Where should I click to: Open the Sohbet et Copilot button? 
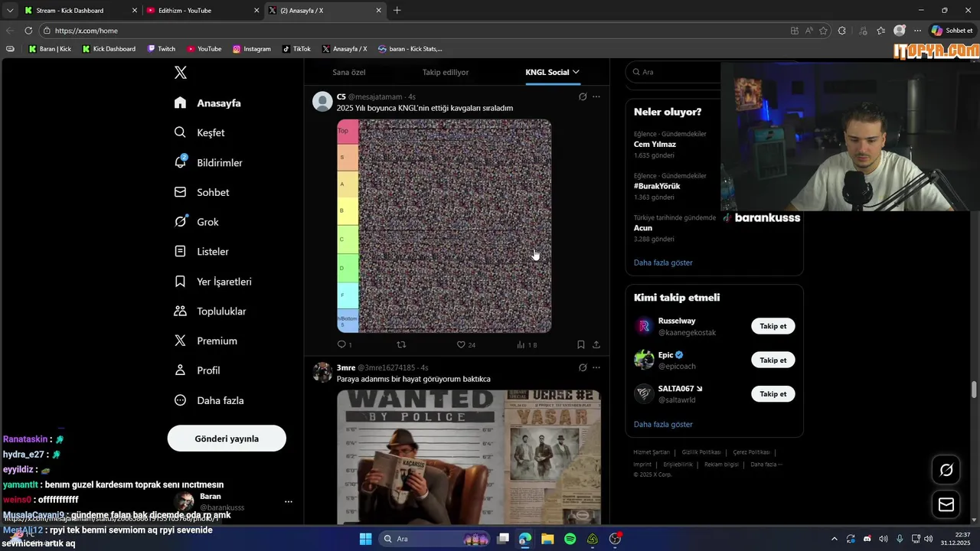click(x=952, y=31)
